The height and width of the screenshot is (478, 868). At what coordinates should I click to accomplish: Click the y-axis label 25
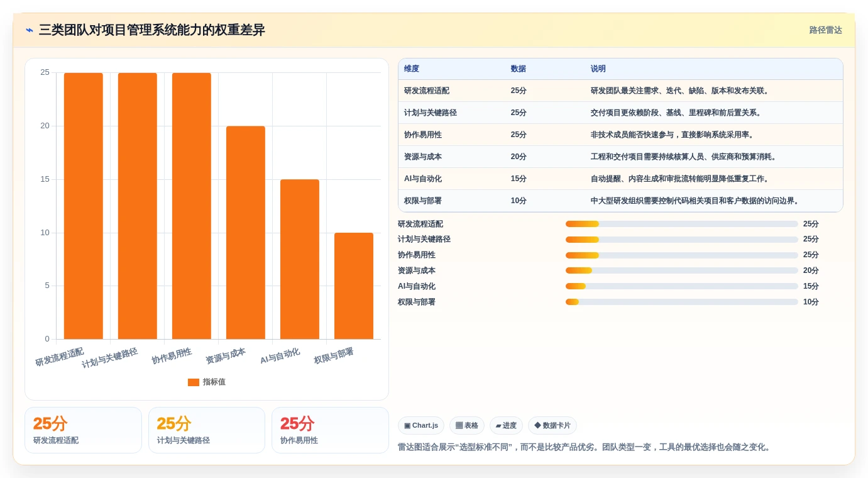45,72
